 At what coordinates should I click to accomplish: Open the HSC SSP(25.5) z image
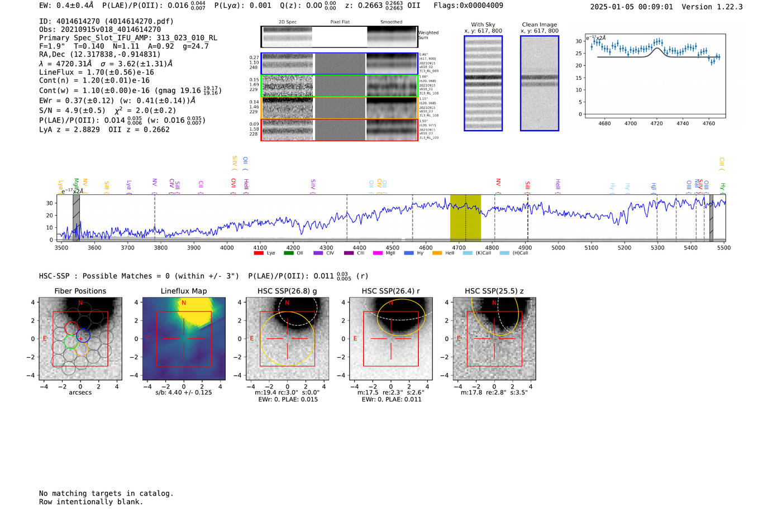(494, 338)
